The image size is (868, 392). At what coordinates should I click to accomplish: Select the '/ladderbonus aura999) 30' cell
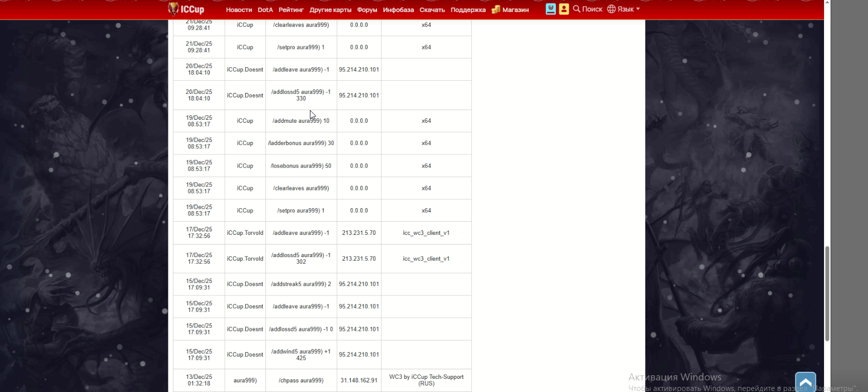click(301, 143)
